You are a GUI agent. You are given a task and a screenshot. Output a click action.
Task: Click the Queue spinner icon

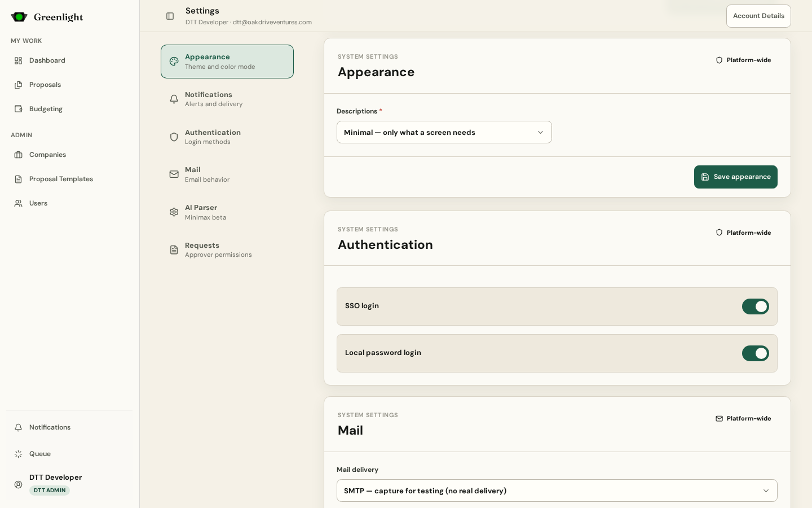click(x=19, y=454)
